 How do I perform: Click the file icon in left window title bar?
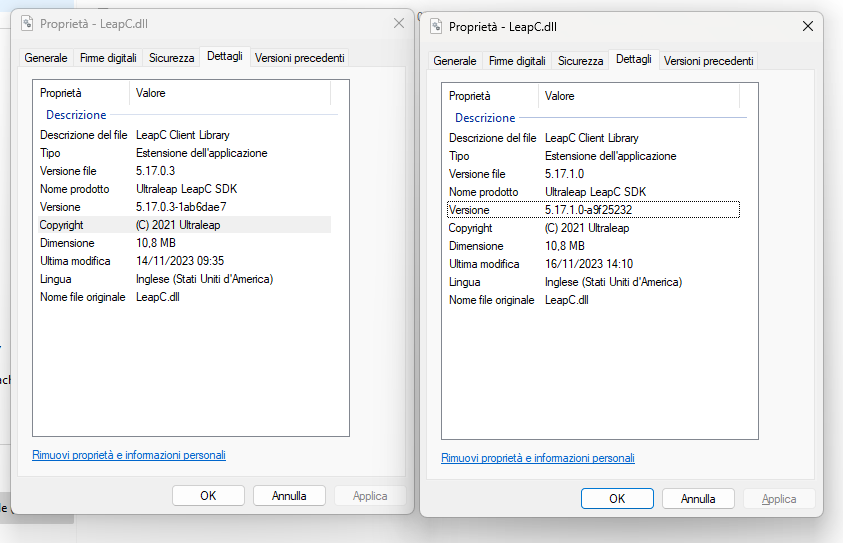coord(27,23)
